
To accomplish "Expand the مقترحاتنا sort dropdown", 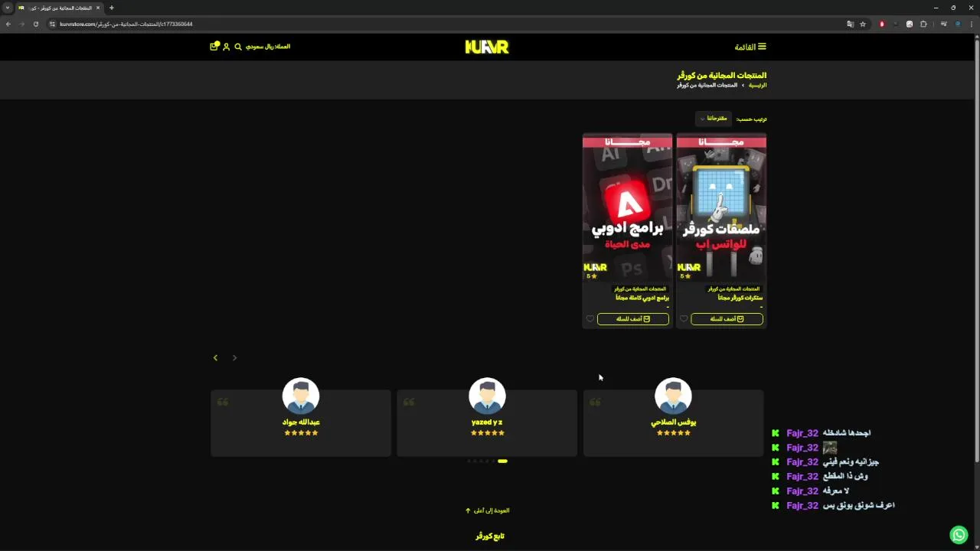I will [x=714, y=119].
